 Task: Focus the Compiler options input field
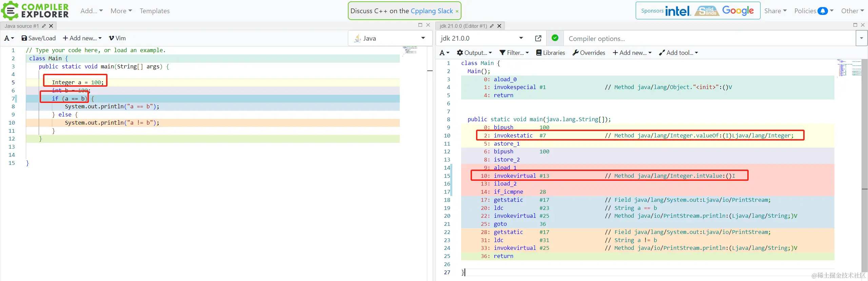point(710,39)
